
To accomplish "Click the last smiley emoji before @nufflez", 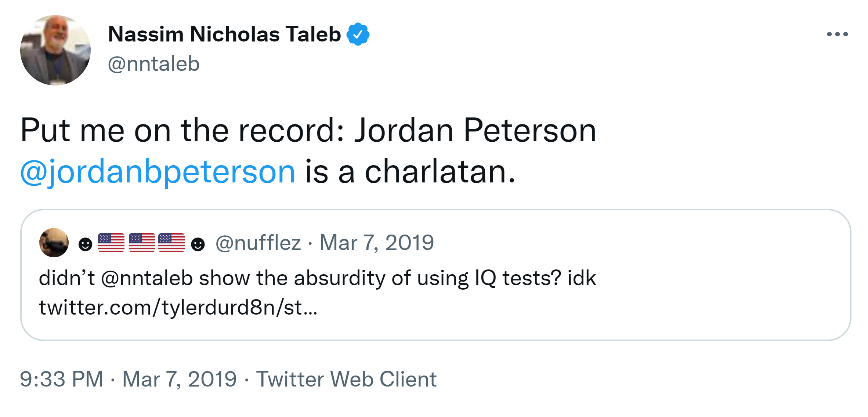I will [198, 244].
